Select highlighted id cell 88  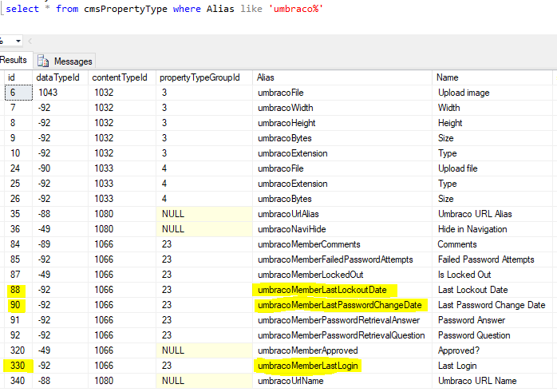coord(18,290)
